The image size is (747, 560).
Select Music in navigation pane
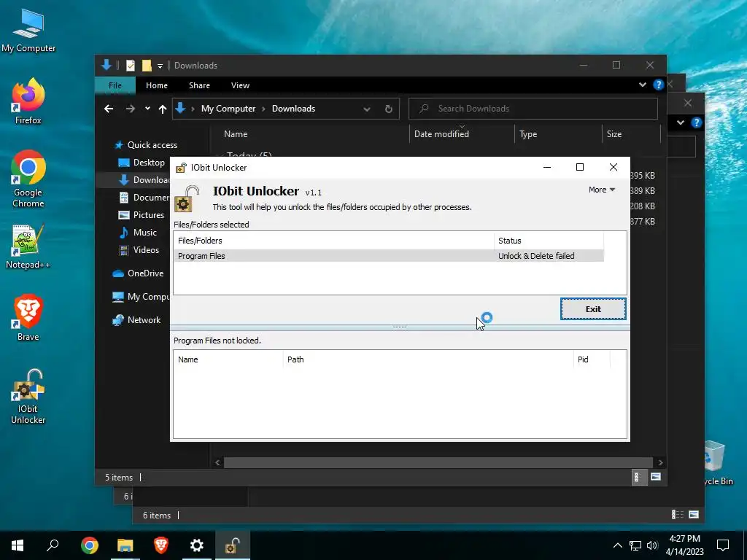pos(137,233)
